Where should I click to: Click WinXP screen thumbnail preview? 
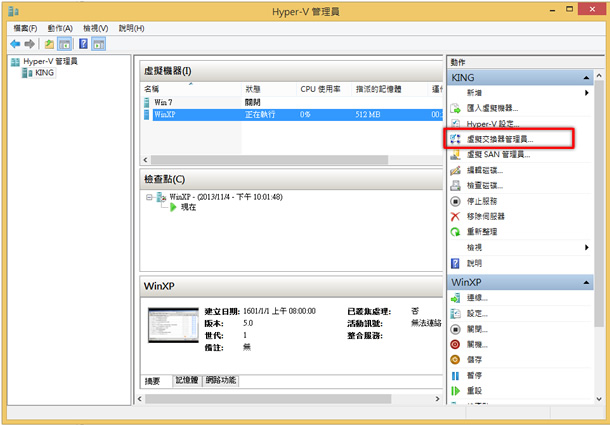click(173, 325)
